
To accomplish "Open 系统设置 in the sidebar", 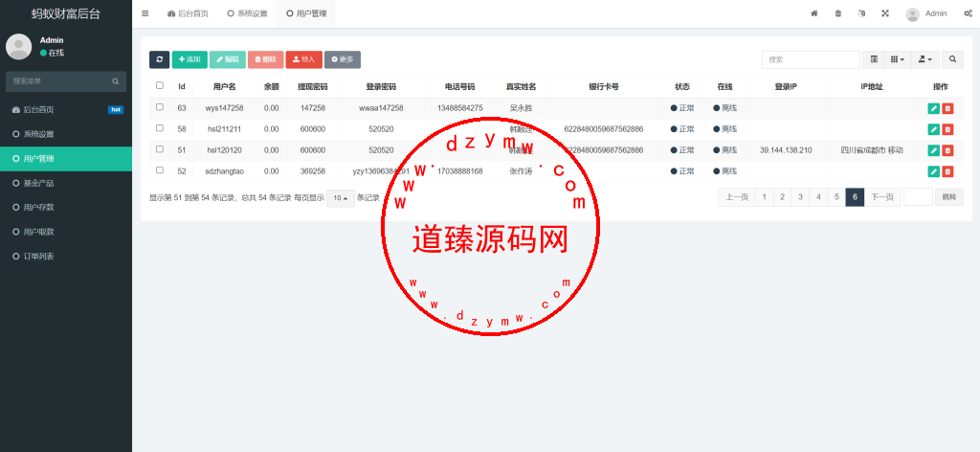I will 66,134.
